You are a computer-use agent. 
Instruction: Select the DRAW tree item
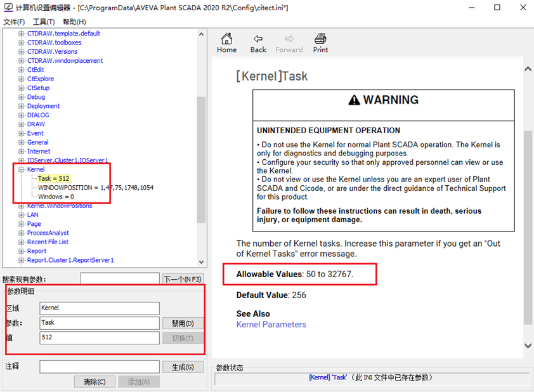(36, 124)
